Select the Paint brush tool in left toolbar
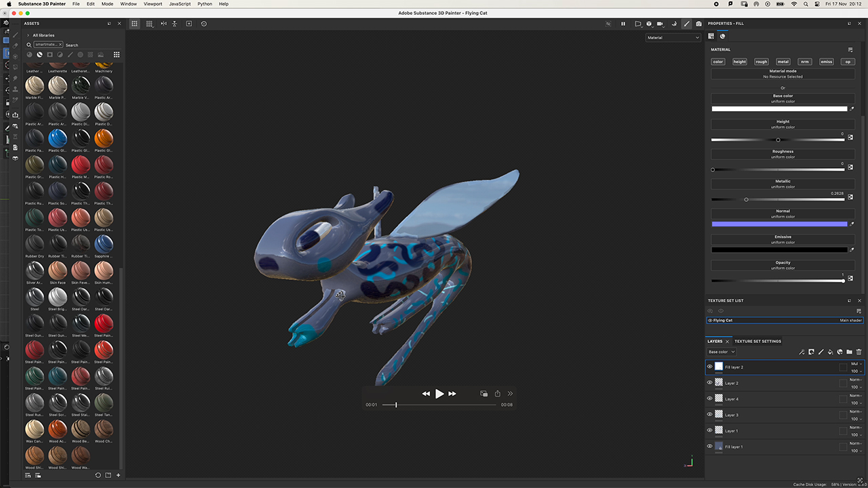Image resolution: width=868 pixels, height=488 pixels. (x=15, y=35)
